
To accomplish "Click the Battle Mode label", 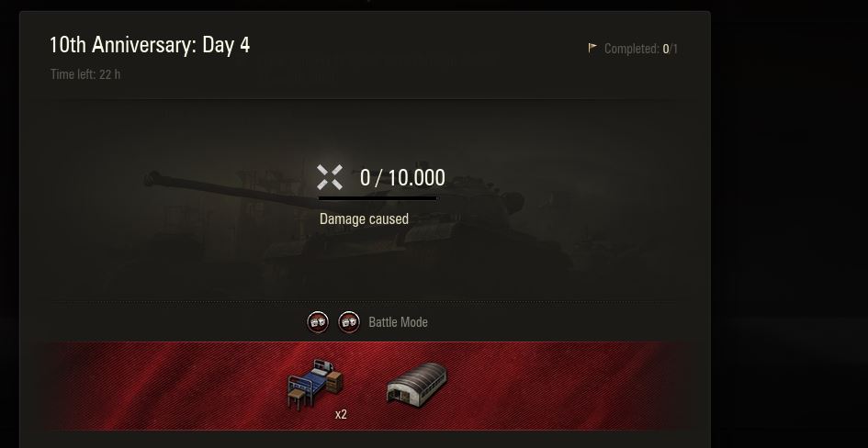I will coord(398,322).
